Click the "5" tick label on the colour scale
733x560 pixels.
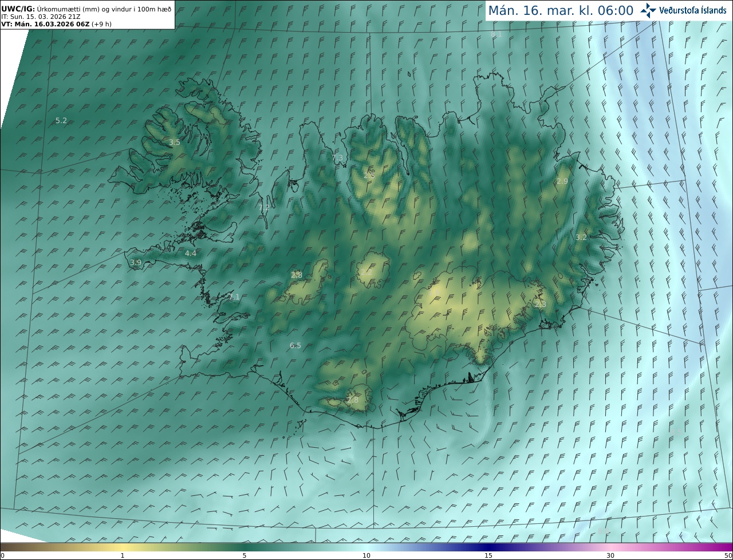(x=245, y=556)
